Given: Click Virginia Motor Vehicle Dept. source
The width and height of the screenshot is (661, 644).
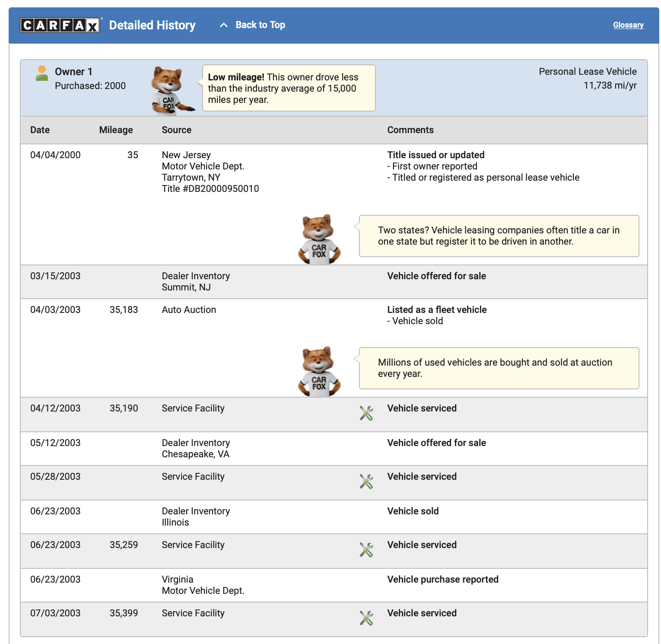Looking at the screenshot, I should (x=203, y=585).
